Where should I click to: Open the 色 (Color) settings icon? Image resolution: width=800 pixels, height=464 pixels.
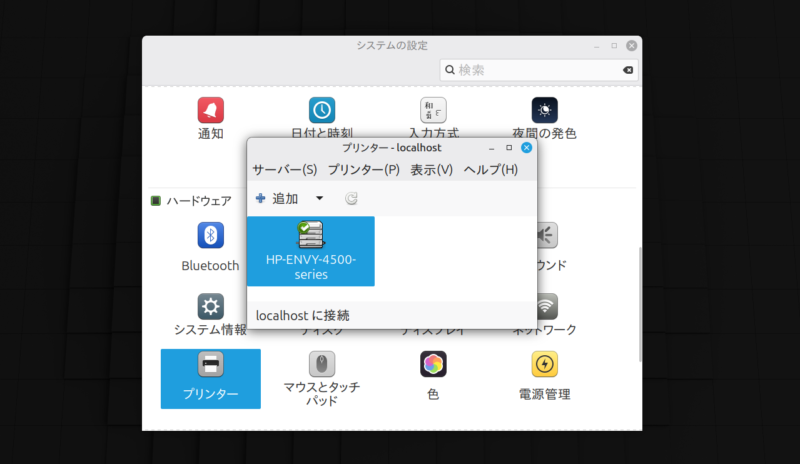(433, 365)
